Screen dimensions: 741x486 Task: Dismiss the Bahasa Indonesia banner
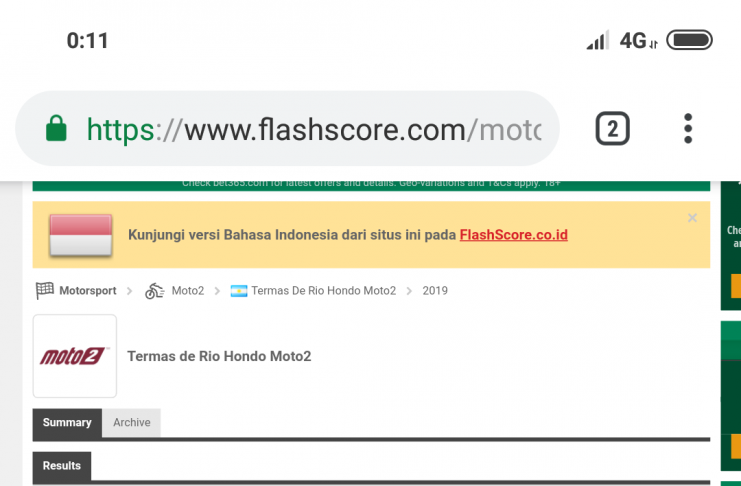pos(692,218)
